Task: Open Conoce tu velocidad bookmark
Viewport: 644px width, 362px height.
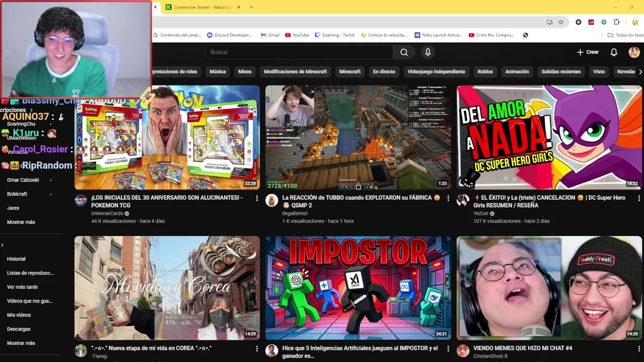Action: point(383,35)
